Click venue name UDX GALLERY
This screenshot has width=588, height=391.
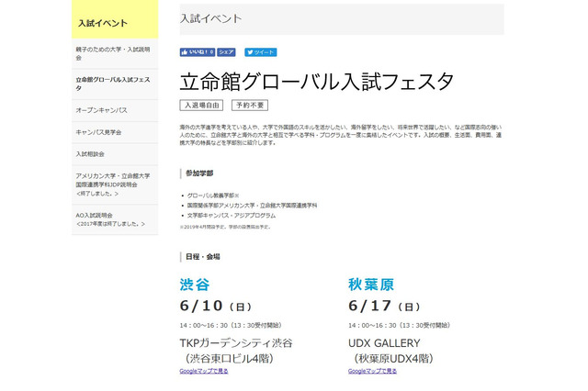(384, 343)
